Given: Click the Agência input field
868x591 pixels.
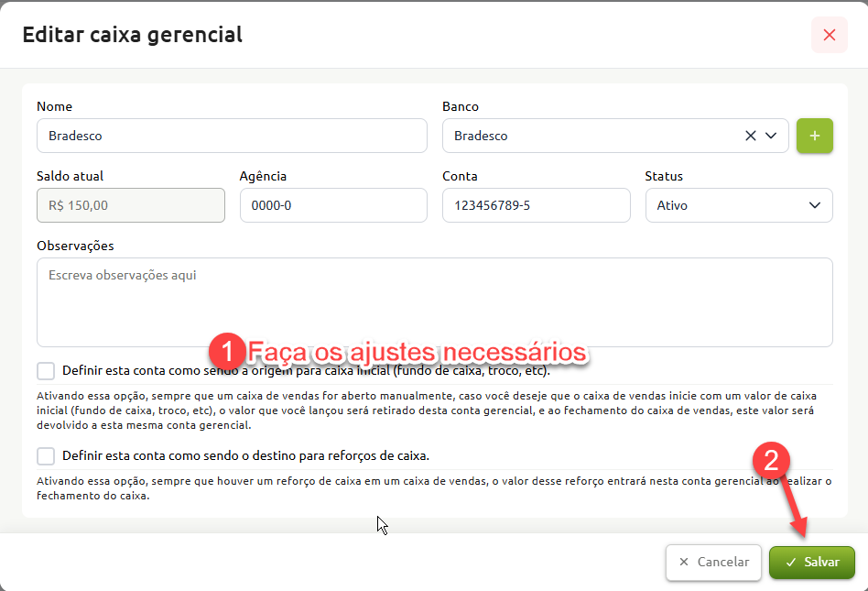Looking at the screenshot, I should click(333, 205).
